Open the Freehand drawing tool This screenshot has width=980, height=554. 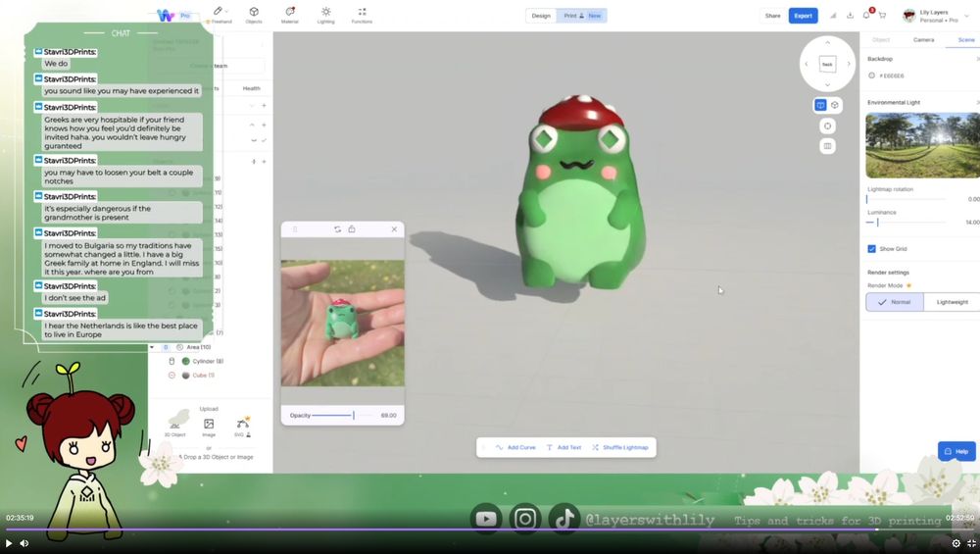pos(219,15)
